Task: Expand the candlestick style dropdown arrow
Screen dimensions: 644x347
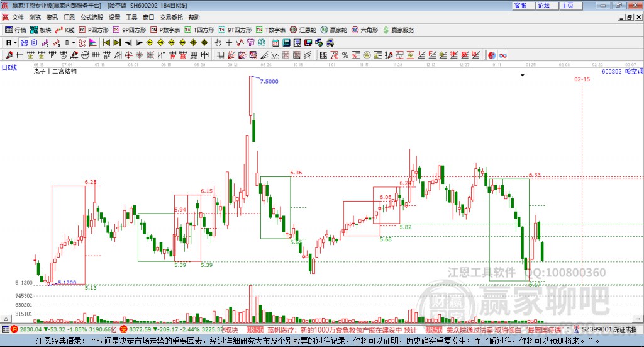Action: tap(74, 43)
